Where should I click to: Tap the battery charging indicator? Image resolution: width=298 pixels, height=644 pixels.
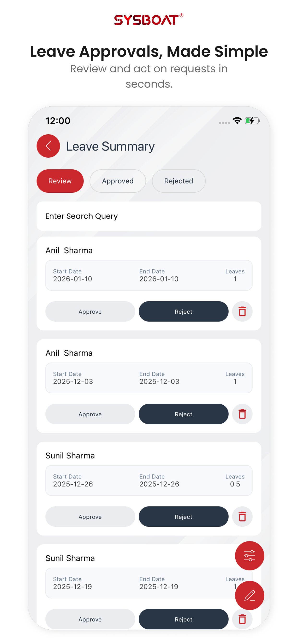tap(252, 121)
